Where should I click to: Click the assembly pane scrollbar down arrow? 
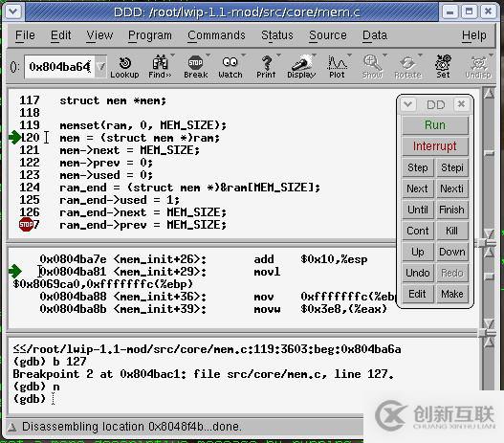click(490, 323)
